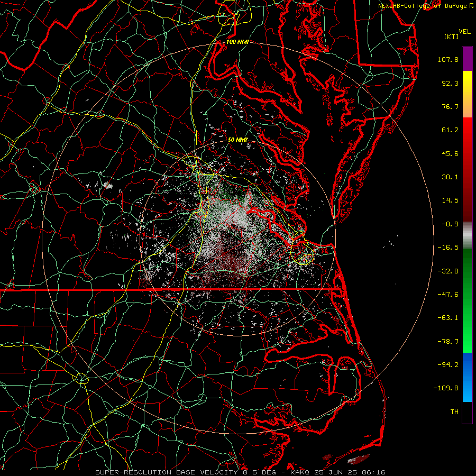Select the 107.8 legend value
This screenshot has height=476, width=476.
[x=448, y=59]
